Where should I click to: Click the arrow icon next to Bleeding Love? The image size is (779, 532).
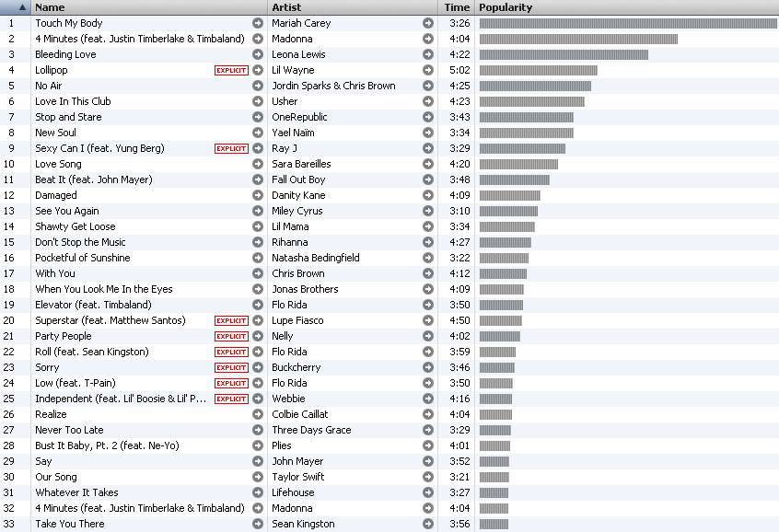tap(257, 54)
